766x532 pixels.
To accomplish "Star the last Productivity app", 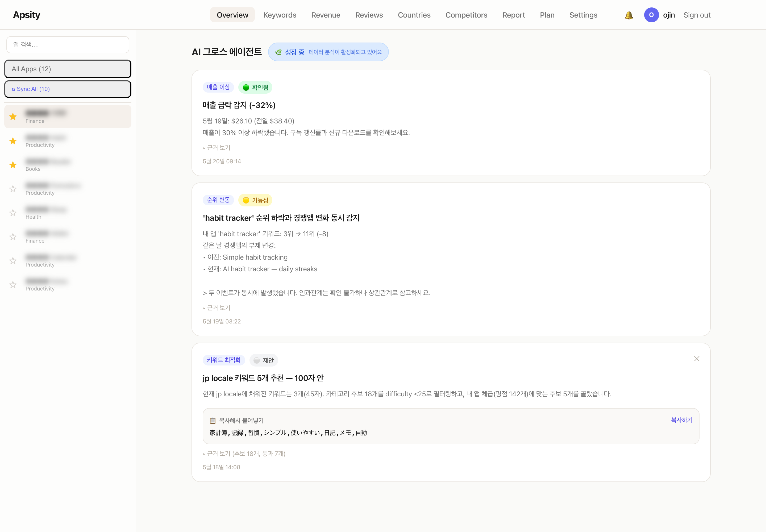I will (13, 285).
